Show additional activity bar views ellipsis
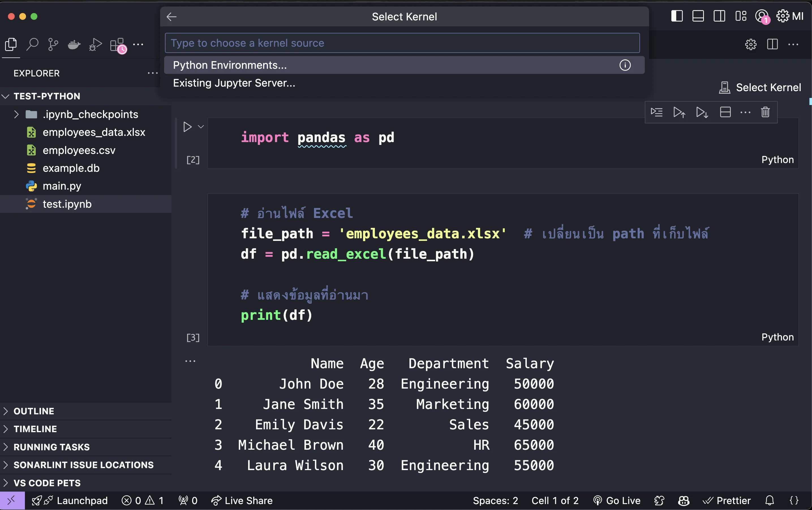The height and width of the screenshot is (510, 812). pyautogui.click(x=138, y=44)
